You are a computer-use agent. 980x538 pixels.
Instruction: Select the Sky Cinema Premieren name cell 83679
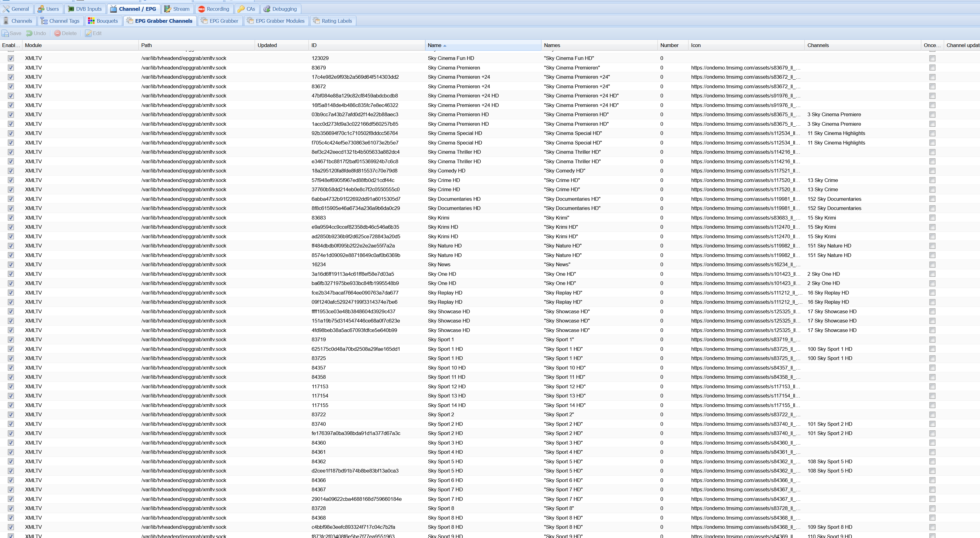tap(483, 68)
